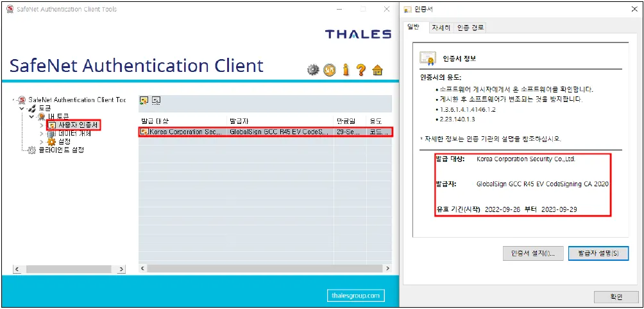Click the import certificate toolbar icon

[144, 100]
